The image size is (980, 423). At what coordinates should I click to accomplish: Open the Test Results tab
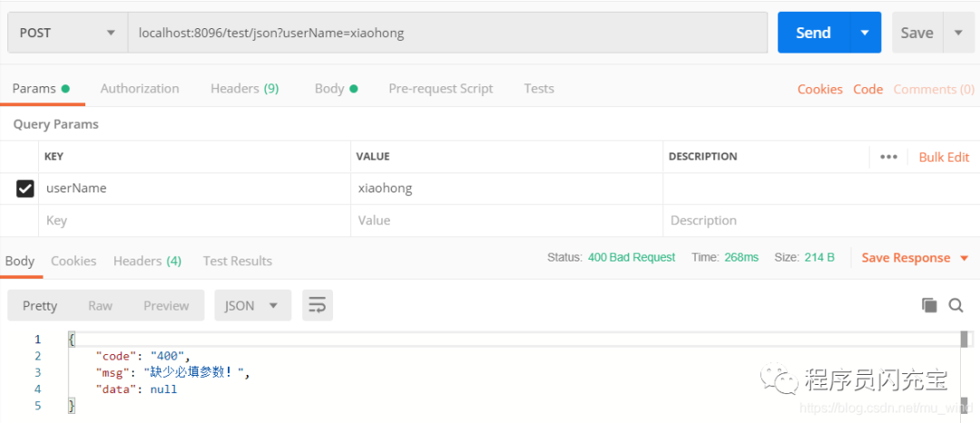coord(238,261)
